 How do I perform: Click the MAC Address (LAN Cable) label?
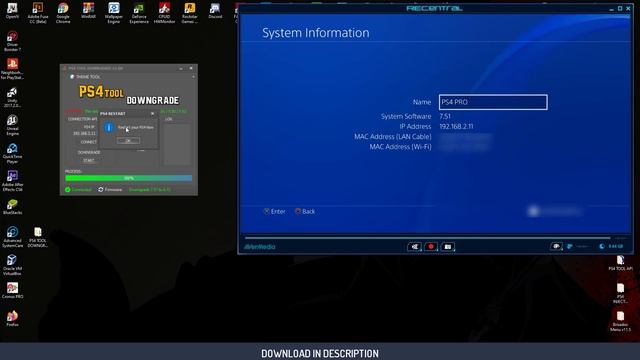click(393, 137)
